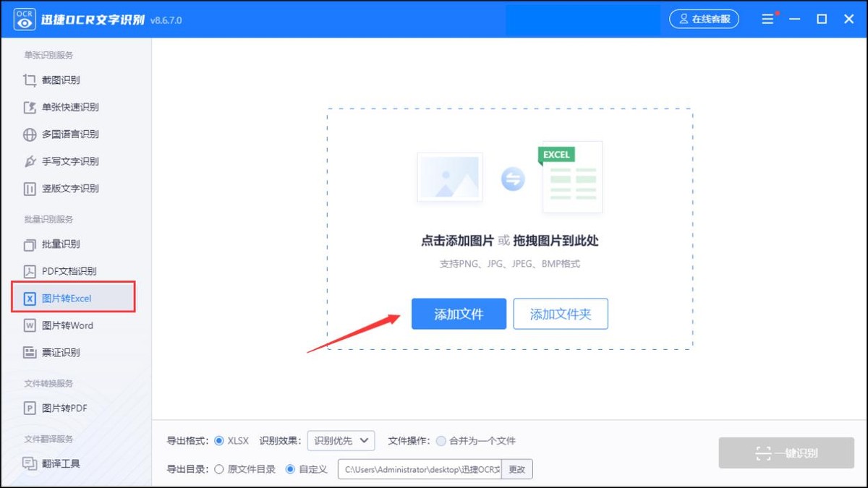Open 图片转PDF in sidebar
Screen dimensions: 868x488
pos(64,408)
